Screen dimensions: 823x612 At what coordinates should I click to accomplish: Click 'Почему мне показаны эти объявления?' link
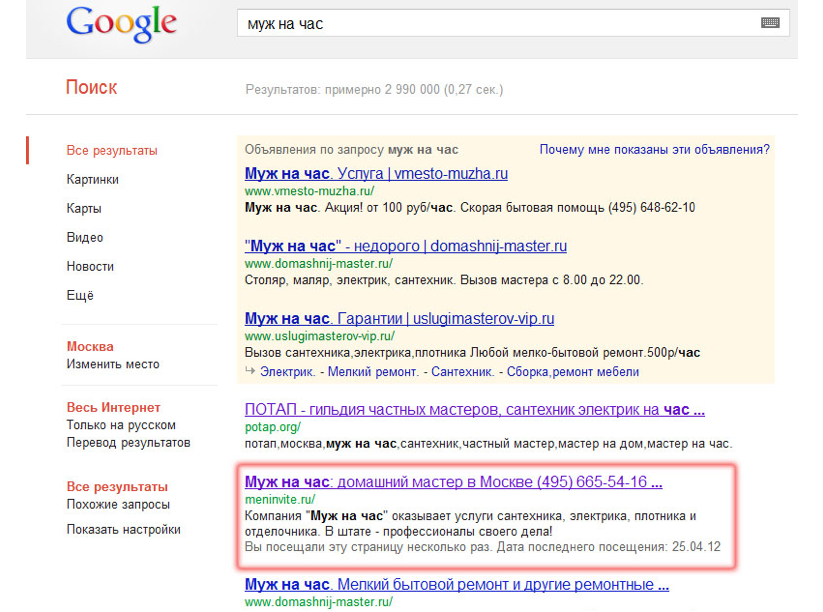click(x=654, y=150)
